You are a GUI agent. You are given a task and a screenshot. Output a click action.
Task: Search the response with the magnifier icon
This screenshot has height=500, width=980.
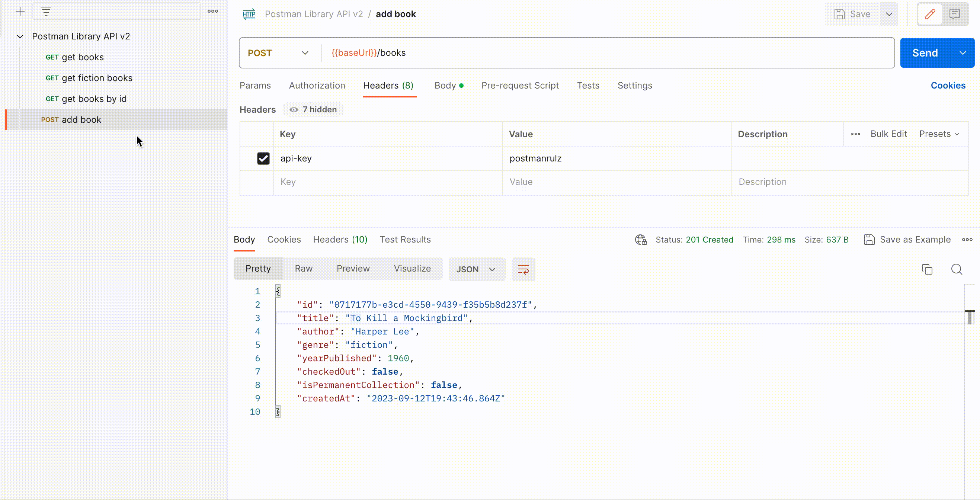point(957,269)
